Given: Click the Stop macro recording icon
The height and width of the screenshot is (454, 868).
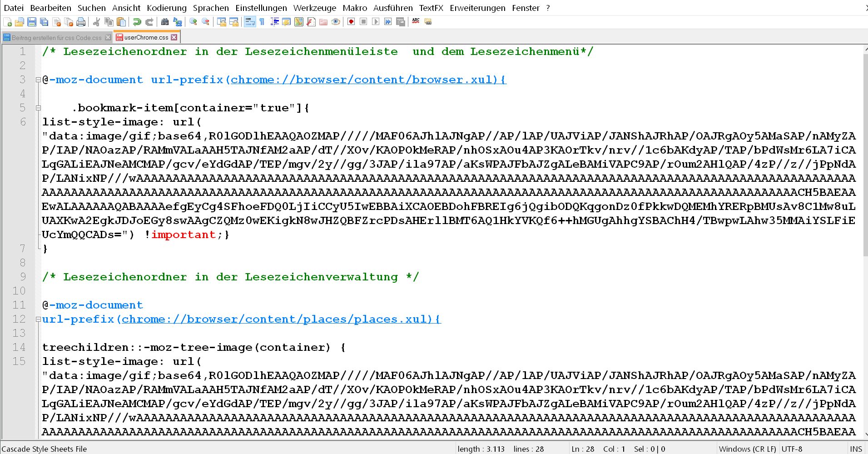Looking at the screenshot, I should (x=363, y=22).
